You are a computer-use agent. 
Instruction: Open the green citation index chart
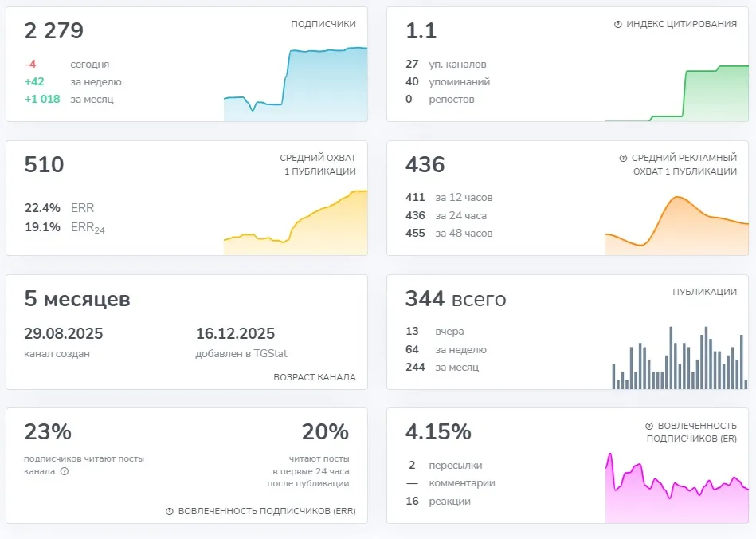[x=677, y=93]
